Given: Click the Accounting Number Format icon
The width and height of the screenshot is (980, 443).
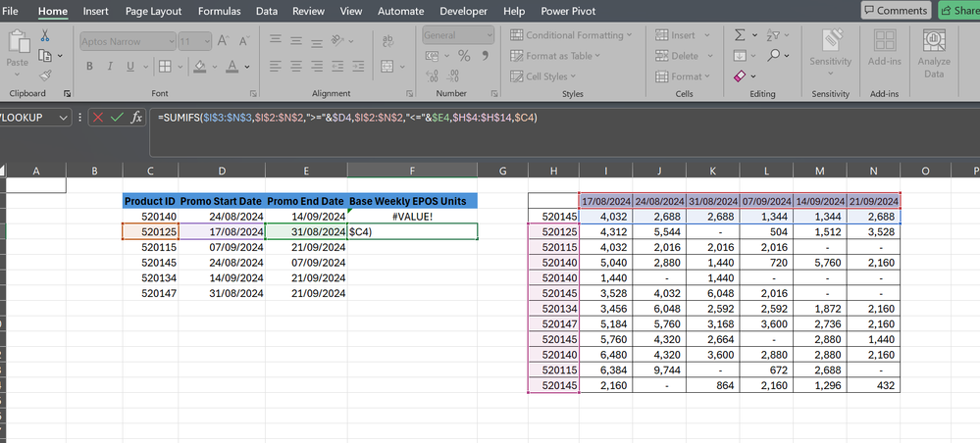Looking at the screenshot, I should click(433, 56).
